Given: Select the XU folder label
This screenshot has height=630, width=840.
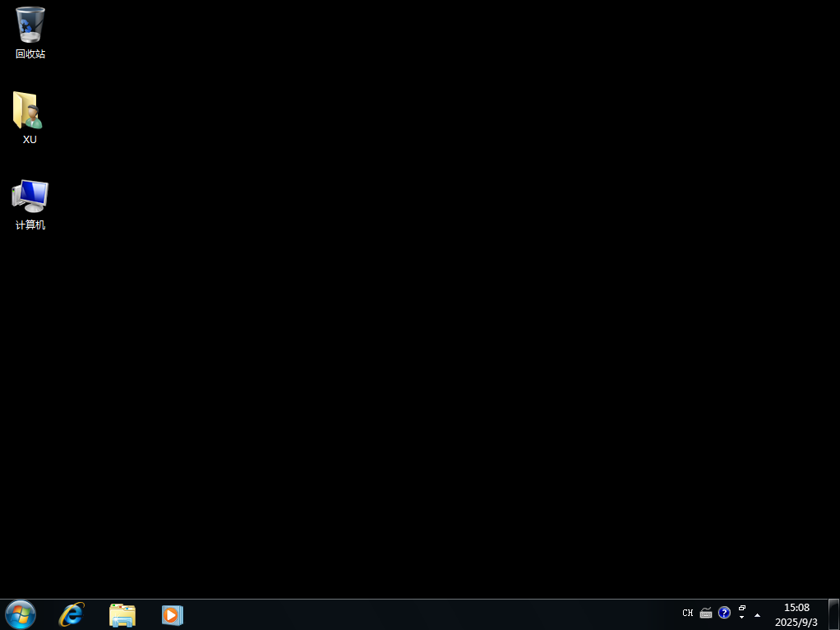Looking at the screenshot, I should (x=30, y=139).
